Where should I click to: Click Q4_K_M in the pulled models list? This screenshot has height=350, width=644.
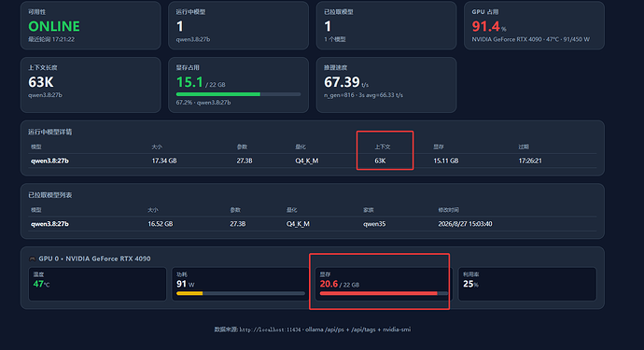[x=298, y=224]
